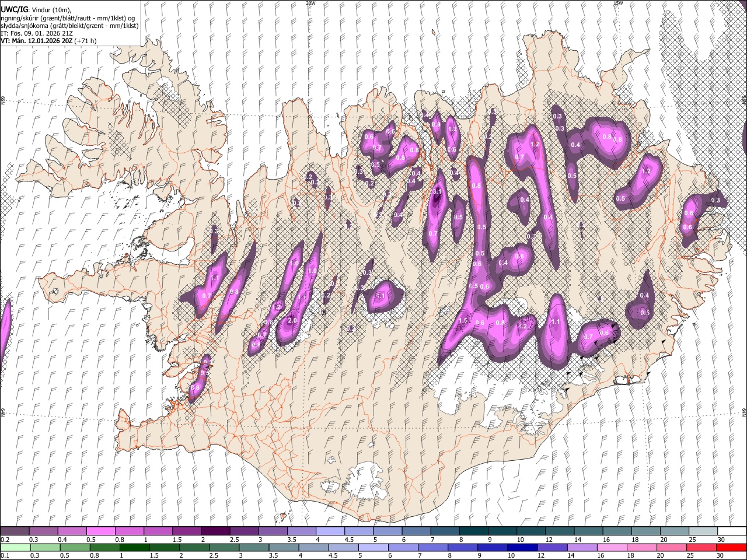Pick the dusky purple 0.2 snow legend swatch

(x=15, y=531)
